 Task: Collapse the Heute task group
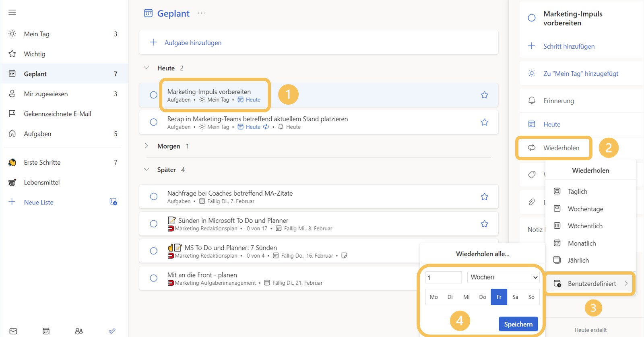147,68
